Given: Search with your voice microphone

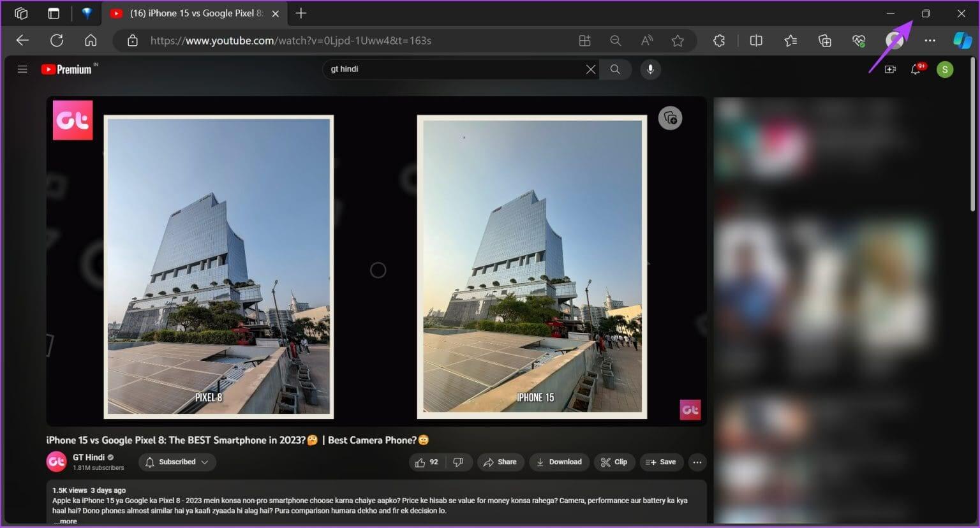Looking at the screenshot, I should [650, 70].
